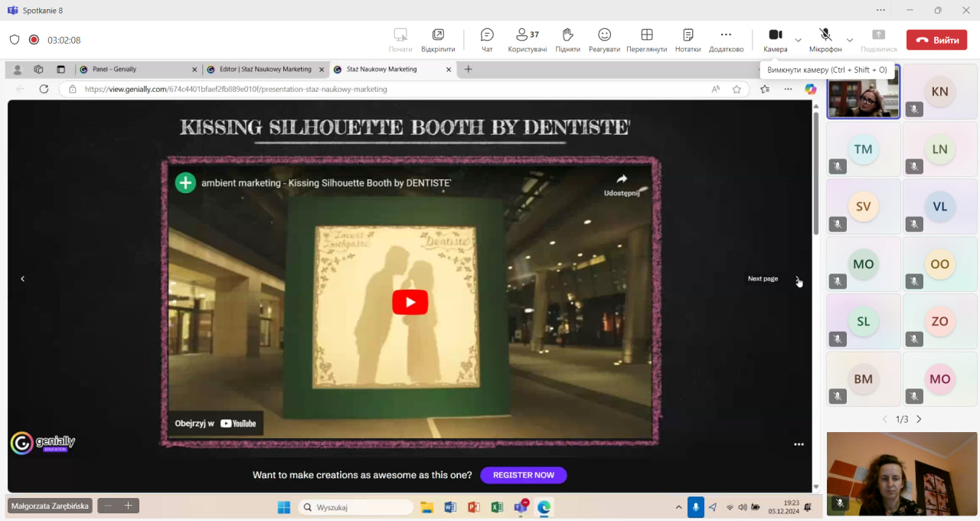Select participant tile LN

[x=940, y=149]
